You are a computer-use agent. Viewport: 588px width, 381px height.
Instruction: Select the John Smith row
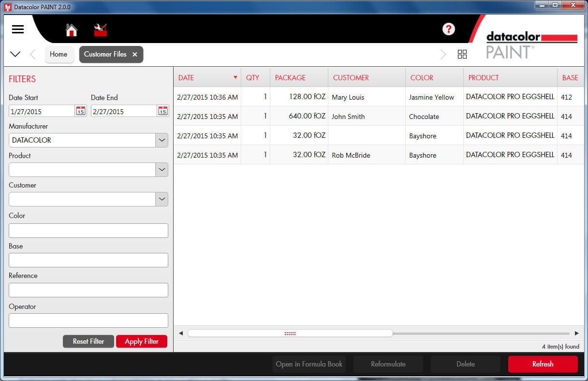(379, 116)
